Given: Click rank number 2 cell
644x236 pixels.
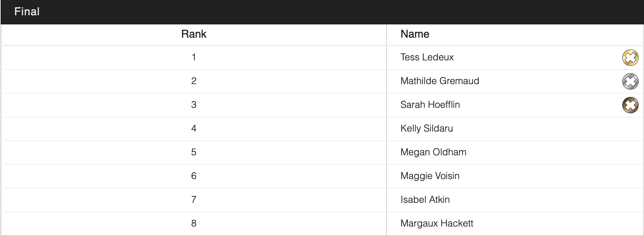Looking at the screenshot, I should pyautogui.click(x=194, y=81).
